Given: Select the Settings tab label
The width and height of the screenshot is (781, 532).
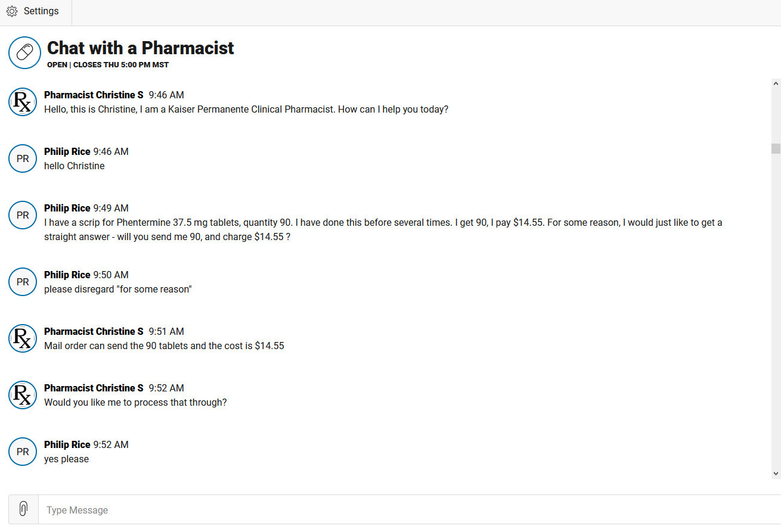Looking at the screenshot, I should point(41,11).
